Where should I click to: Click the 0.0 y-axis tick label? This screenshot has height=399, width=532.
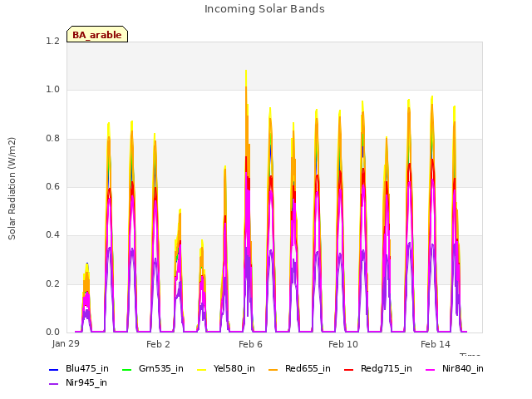[x=52, y=332]
